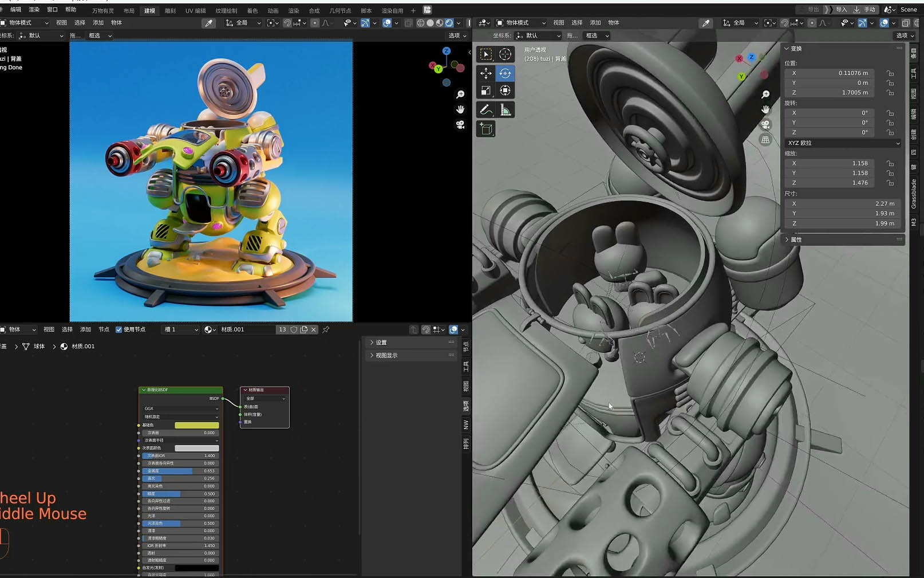Toggle gizmo display in right viewport header
The width and height of the screenshot is (924, 578).
click(x=862, y=23)
